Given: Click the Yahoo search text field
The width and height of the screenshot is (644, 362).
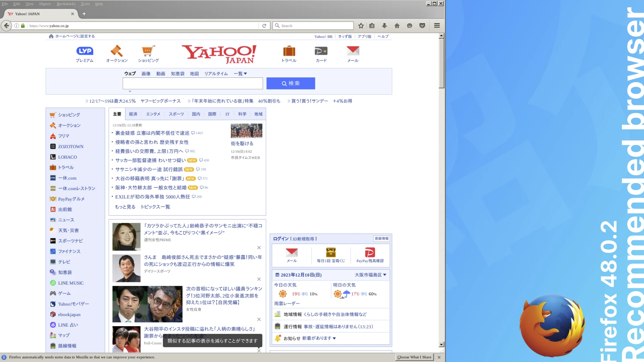Looking at the screenshot, I should coord(193,83).
